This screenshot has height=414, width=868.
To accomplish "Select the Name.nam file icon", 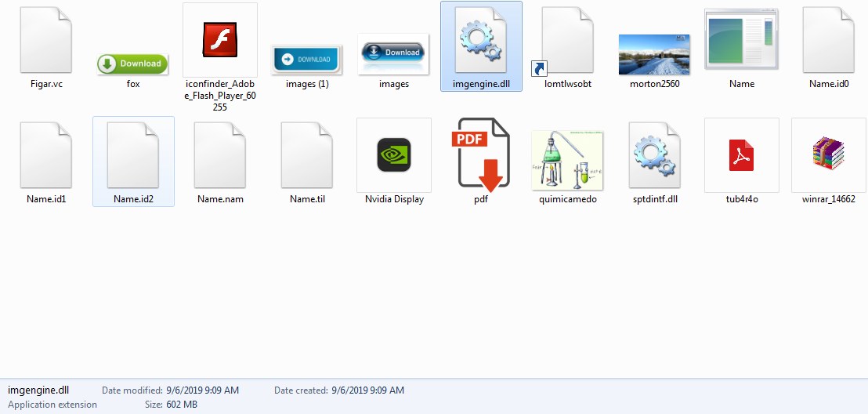I will [220, 155].
